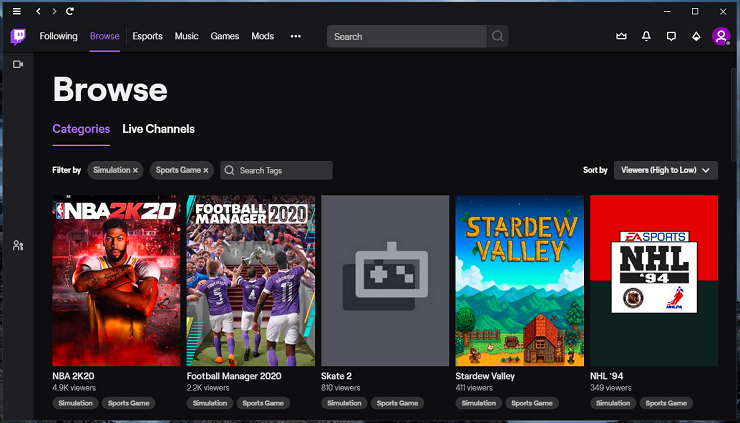Click Simulation tag under NBA 2K20
This screenshot has width=740, height=423.
click(76, 403)
